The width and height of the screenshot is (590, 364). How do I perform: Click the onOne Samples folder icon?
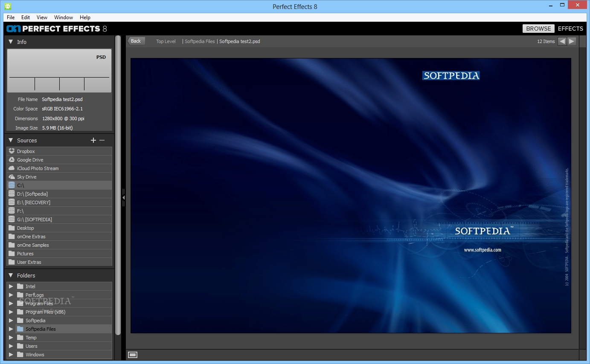tap(12, 245)
